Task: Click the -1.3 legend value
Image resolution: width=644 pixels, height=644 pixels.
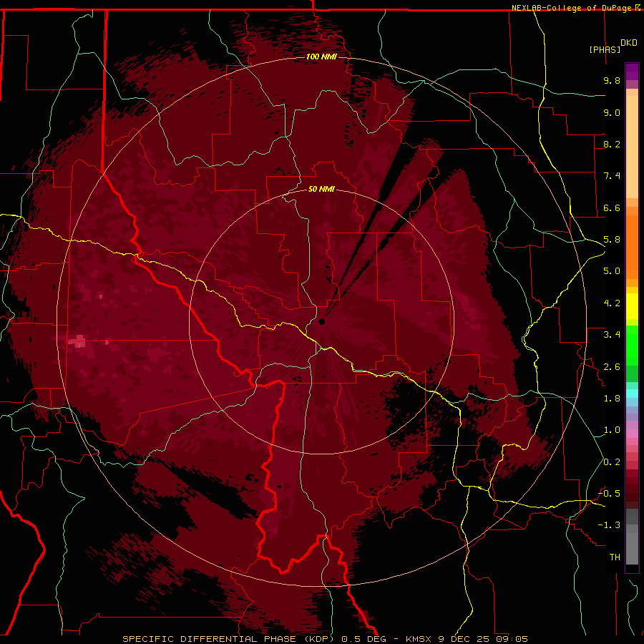Action: pos(609,525)
